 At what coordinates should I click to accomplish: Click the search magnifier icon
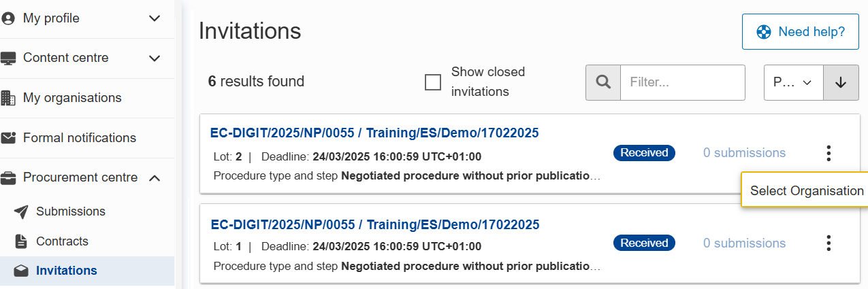tap(603, 82)
